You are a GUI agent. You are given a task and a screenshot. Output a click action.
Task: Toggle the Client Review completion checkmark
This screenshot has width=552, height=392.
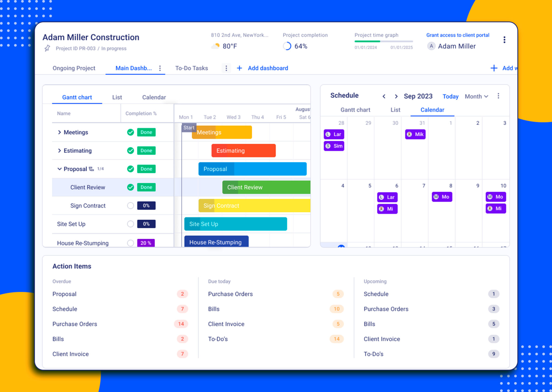pyautogui.click(x=130, y=187)
